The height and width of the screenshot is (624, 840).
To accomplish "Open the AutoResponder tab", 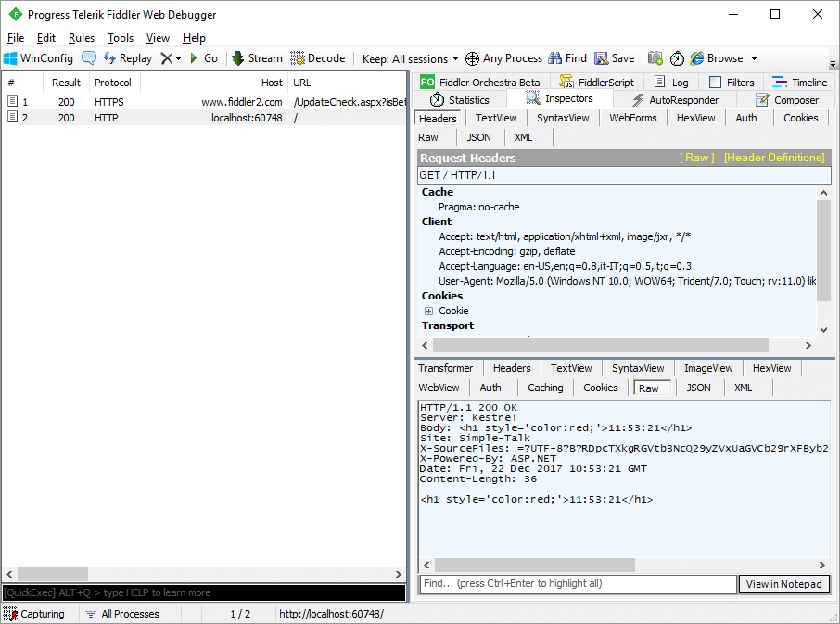I will [675, 99].
